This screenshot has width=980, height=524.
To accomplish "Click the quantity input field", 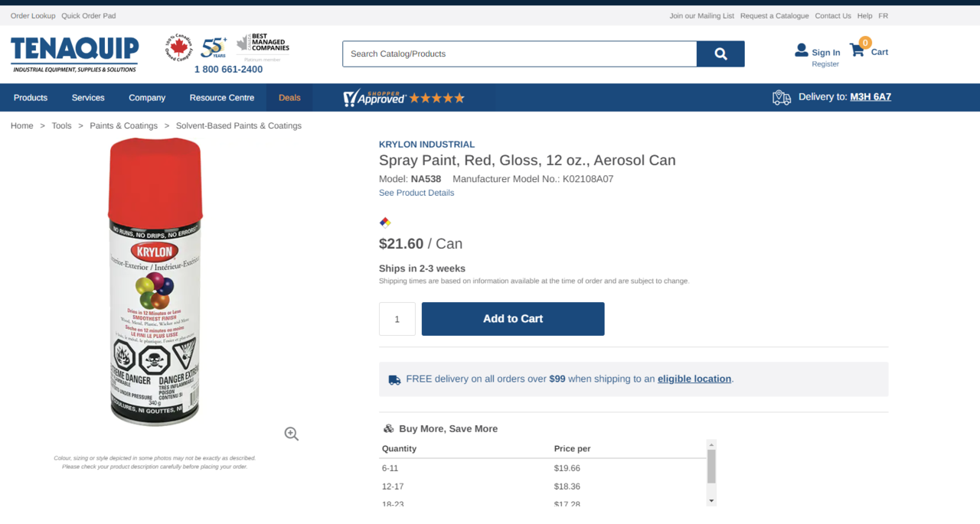I will click(397, 319).
